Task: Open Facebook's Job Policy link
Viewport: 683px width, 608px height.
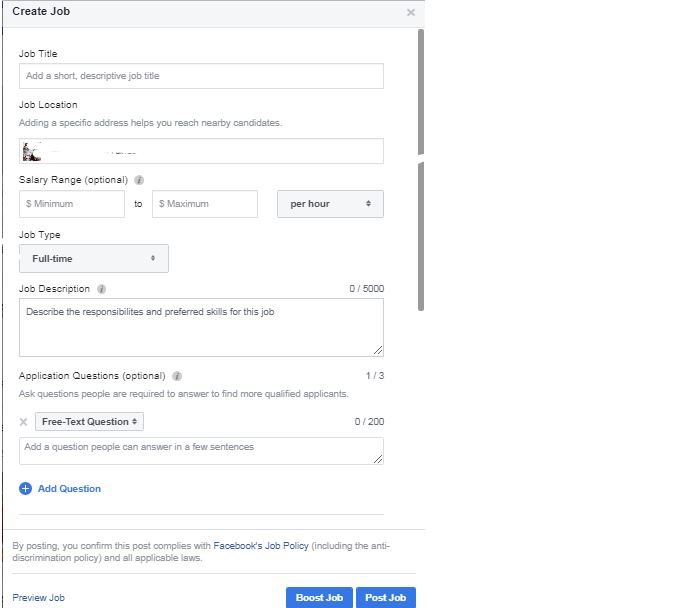Action: click(261, 546)
